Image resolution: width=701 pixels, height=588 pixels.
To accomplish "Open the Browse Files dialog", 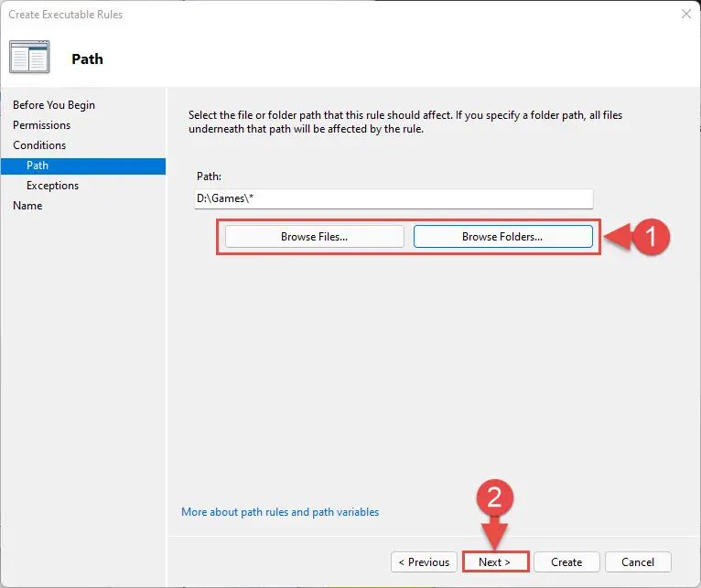I will pos(314,236).
